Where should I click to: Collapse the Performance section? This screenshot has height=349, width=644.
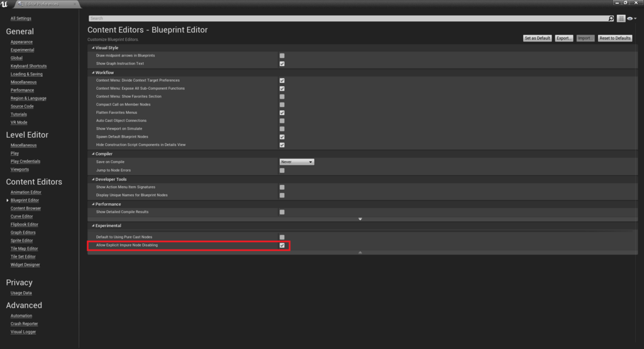coord(93,204)
